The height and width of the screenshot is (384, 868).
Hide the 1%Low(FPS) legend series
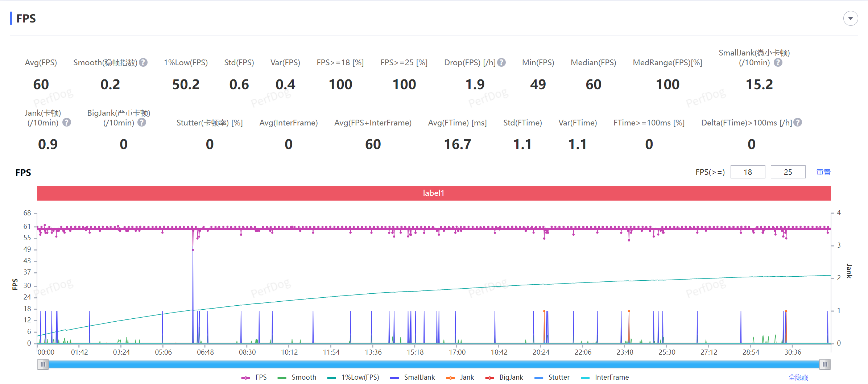point(353,377)
